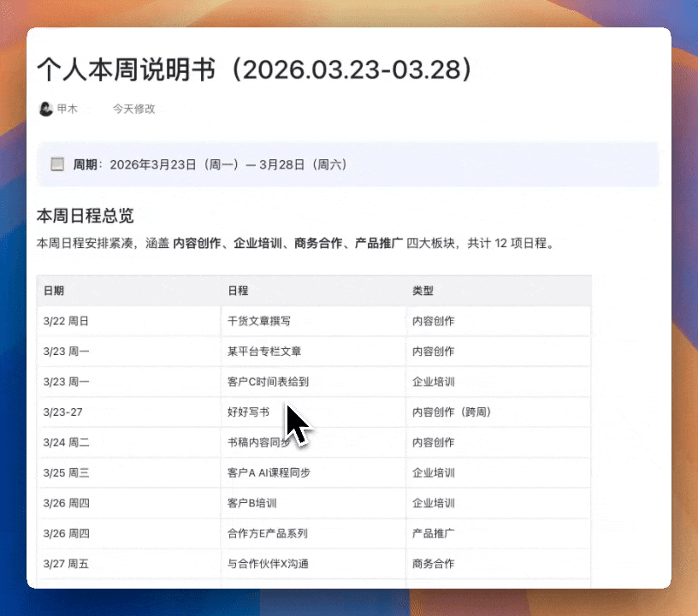Click the 3/25 周三 date cell
This screenshot has height=616, width=698.
[x=67, y=472]
